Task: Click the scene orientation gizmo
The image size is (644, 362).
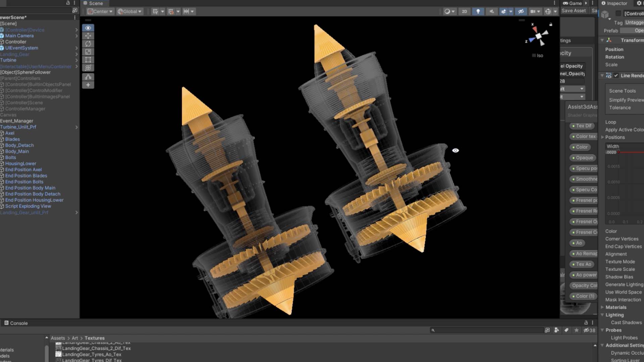Action: 538,36
